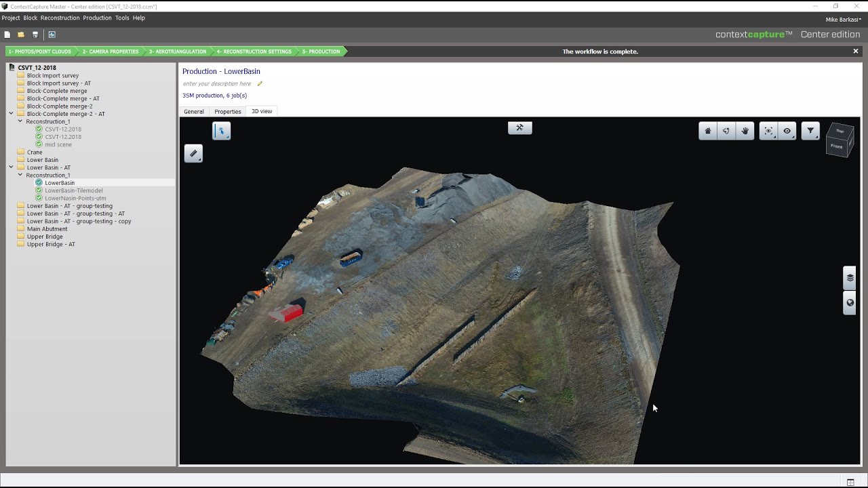
Task: Open the eye display style dropdown
Action: point(787,131)
